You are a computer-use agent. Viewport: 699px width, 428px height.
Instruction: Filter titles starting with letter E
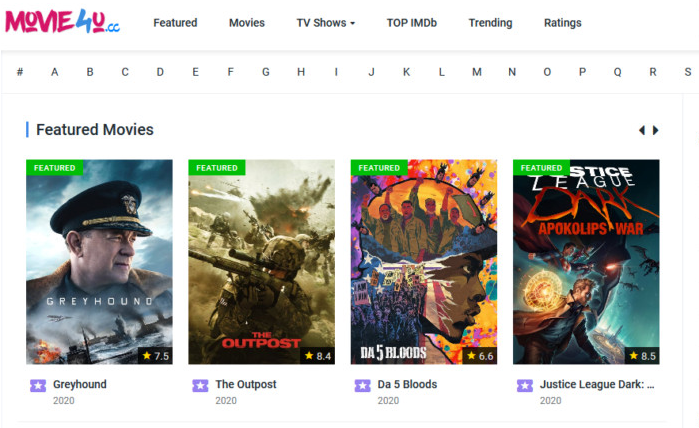[x=195, y=72]
